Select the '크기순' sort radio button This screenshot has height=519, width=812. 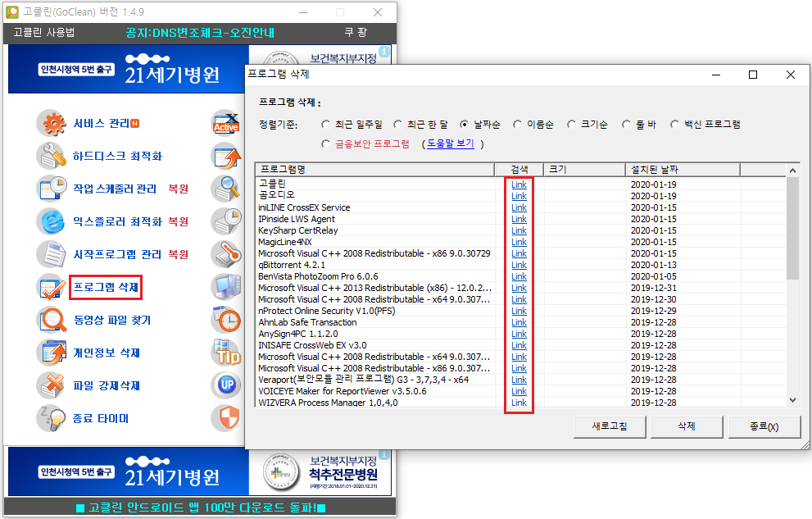tap(571, 125)
